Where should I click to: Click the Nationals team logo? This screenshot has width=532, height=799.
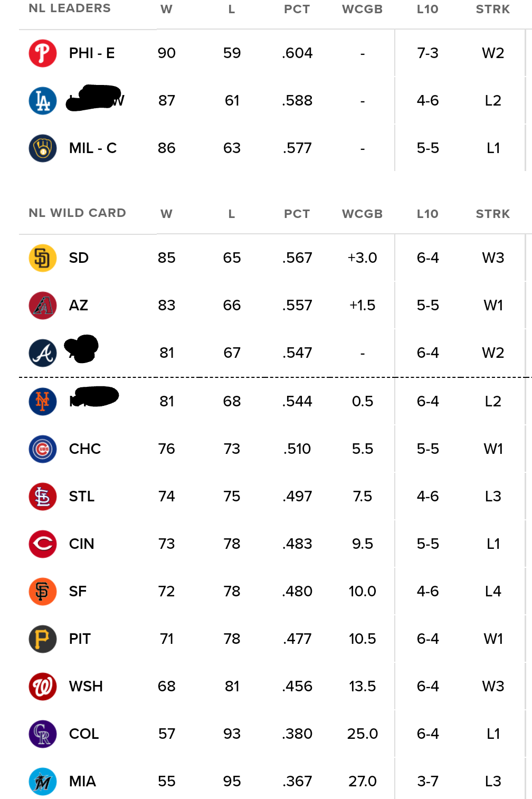coord(43,687)
